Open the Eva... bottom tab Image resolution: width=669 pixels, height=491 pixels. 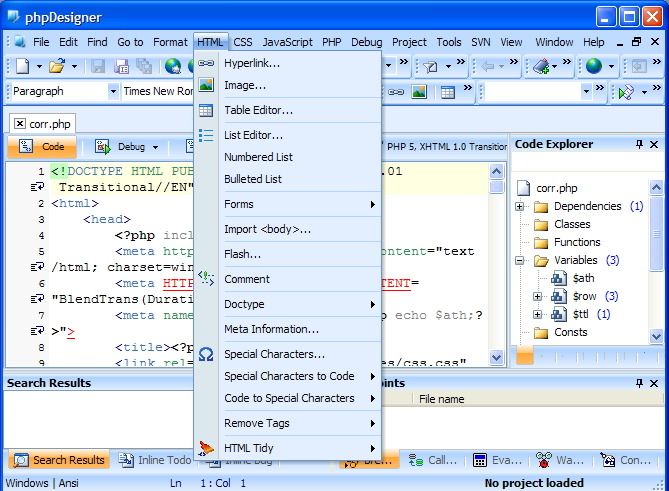[497, 460]
